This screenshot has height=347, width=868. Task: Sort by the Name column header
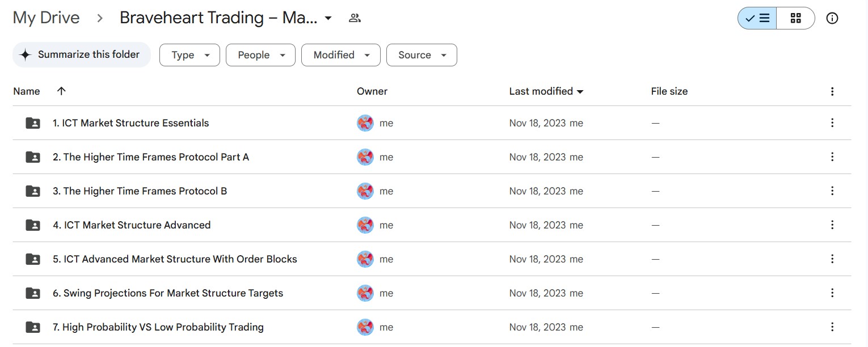[27, 91]
